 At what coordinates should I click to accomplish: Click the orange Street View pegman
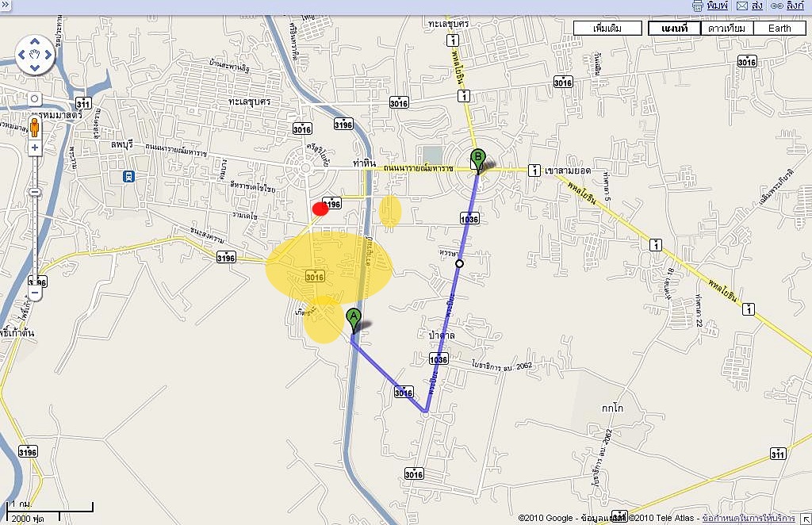[35, 127]
